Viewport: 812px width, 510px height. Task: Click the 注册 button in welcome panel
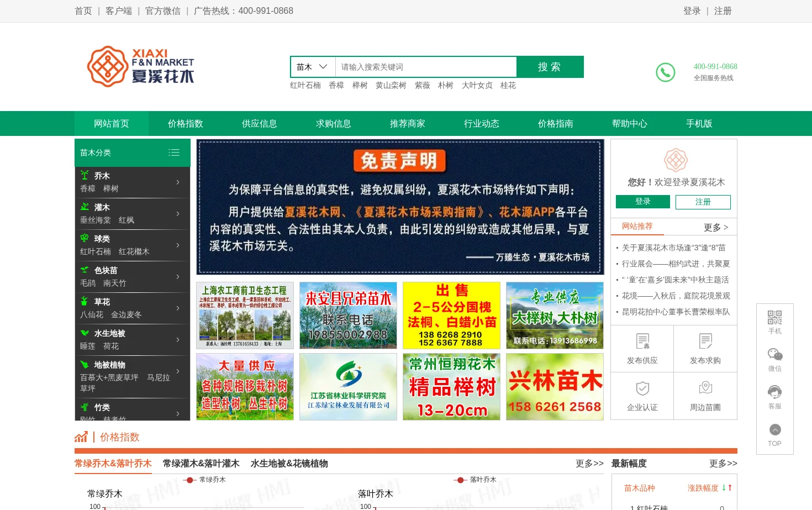coord(703,202)
